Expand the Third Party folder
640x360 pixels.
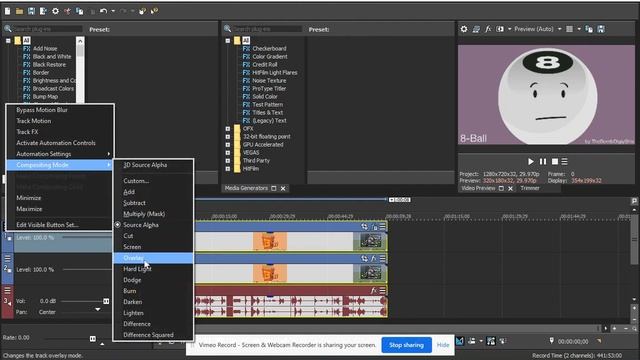click(228, 161)
